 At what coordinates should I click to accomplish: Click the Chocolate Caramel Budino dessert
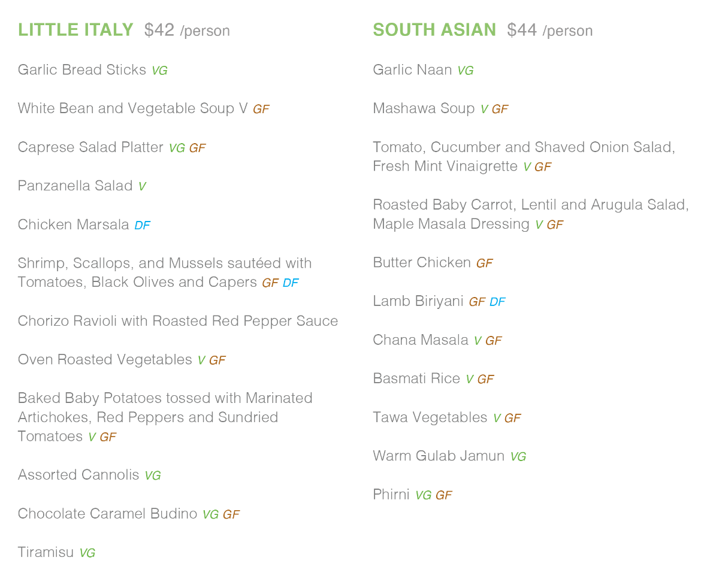pos(107,514)
